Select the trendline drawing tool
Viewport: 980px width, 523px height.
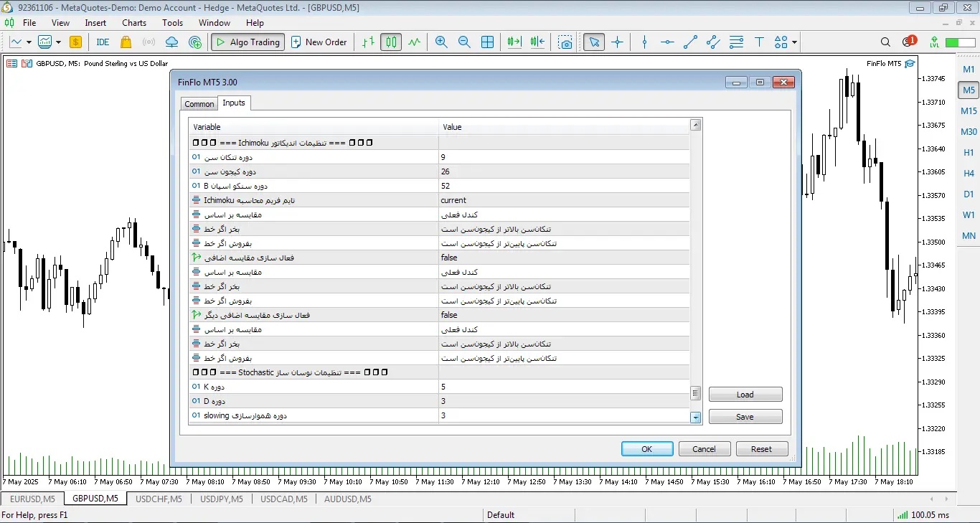click(690, 42)
